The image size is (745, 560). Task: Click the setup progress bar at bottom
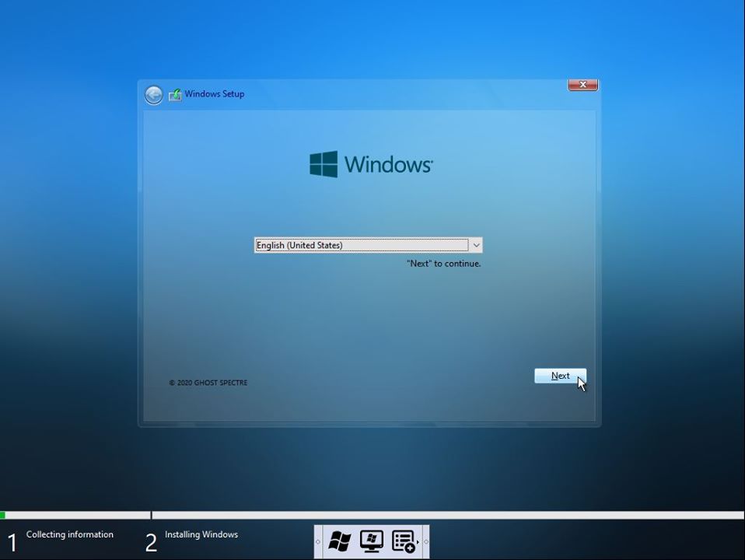pyautogui.click(x=372, y=515)
